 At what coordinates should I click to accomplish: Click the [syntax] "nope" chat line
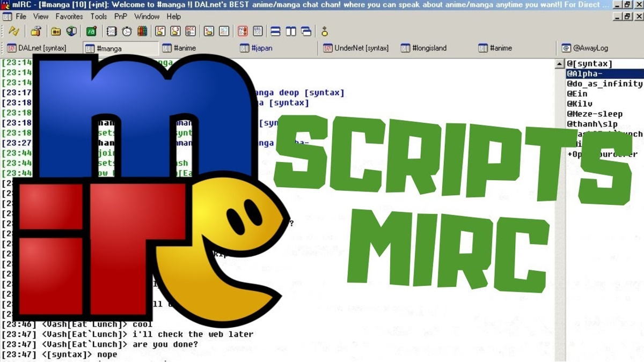pyautogui.click(x=59, y=354)
